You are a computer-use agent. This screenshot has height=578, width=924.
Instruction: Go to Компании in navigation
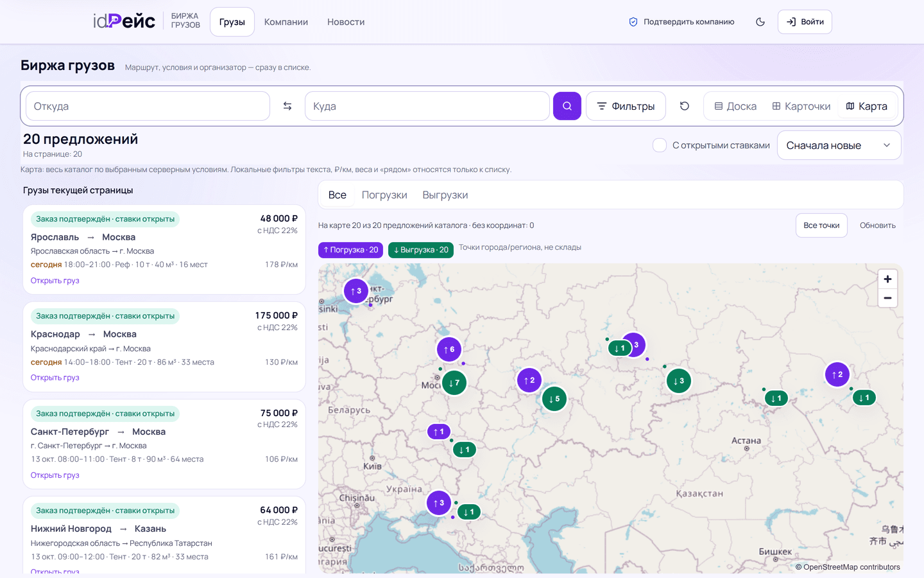click(x=286, y=22)
